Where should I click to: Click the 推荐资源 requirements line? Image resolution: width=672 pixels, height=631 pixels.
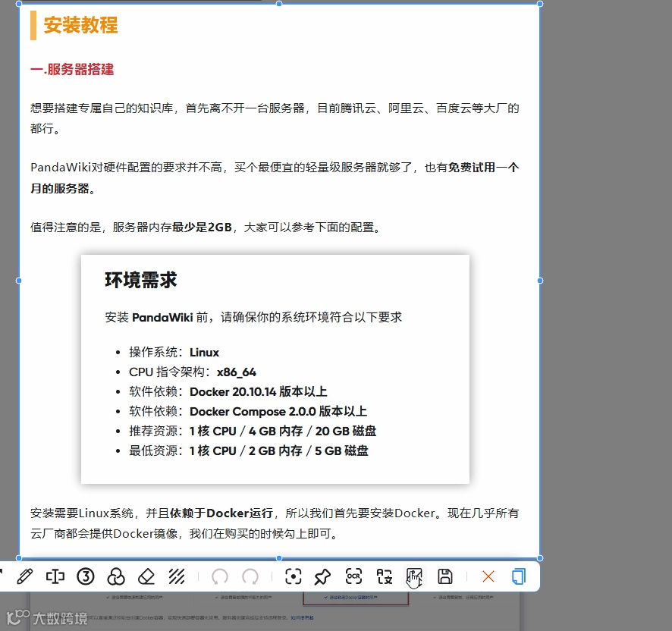coord(253,432)
